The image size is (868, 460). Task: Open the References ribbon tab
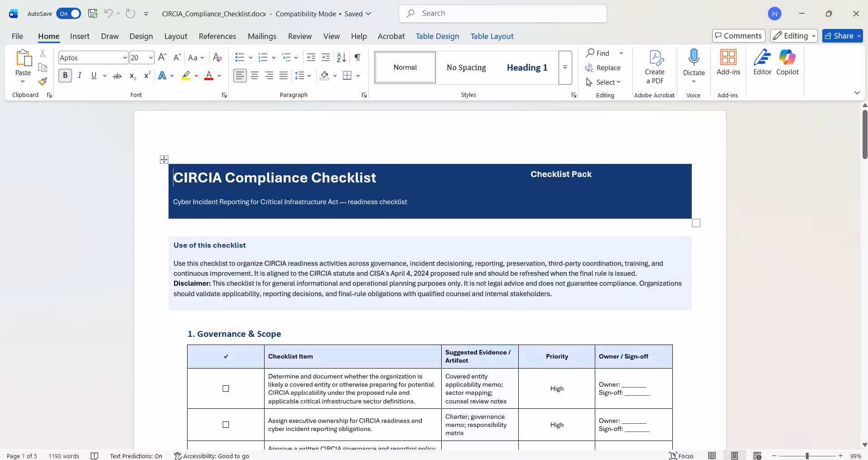(x=217, y=36)
